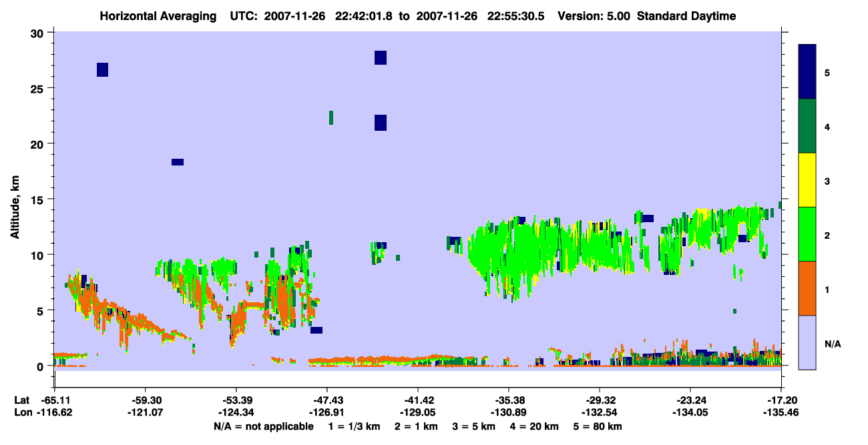The image size is (868, 445).
Task: Click the '3 = 5 km' legend text
Action: (x=473, y=426)
